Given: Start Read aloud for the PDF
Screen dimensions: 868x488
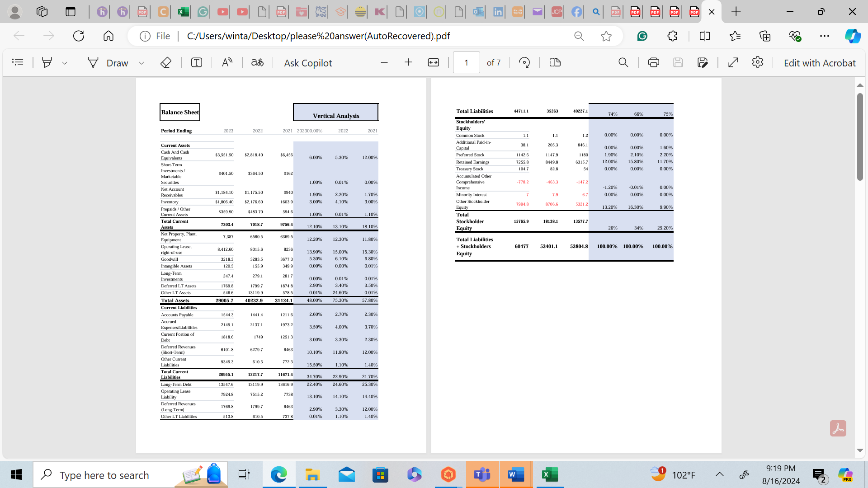Looking at the screenshot, I should coord(227,62).
